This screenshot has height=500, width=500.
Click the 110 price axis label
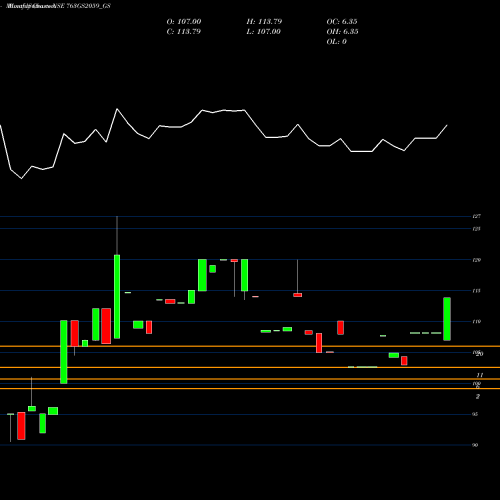tap(477, 322)
